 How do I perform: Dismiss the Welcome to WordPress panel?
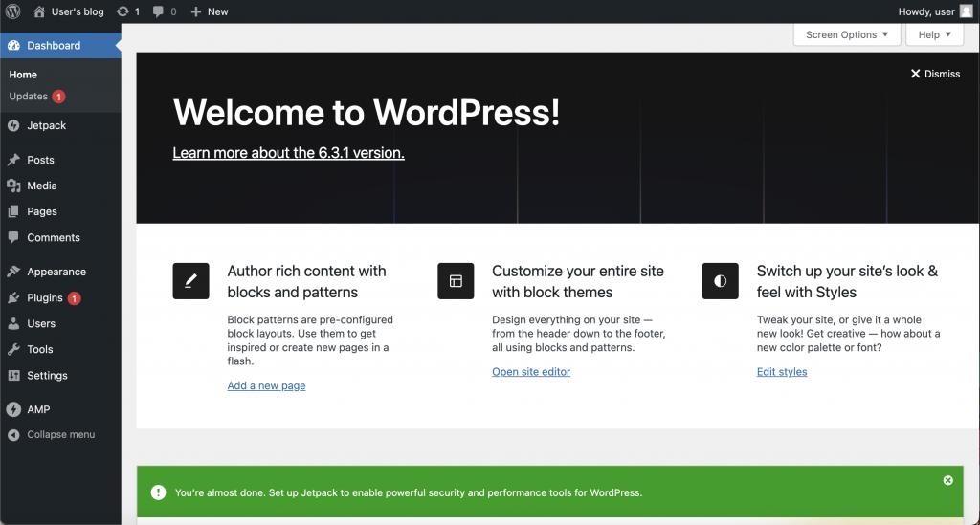935,74
